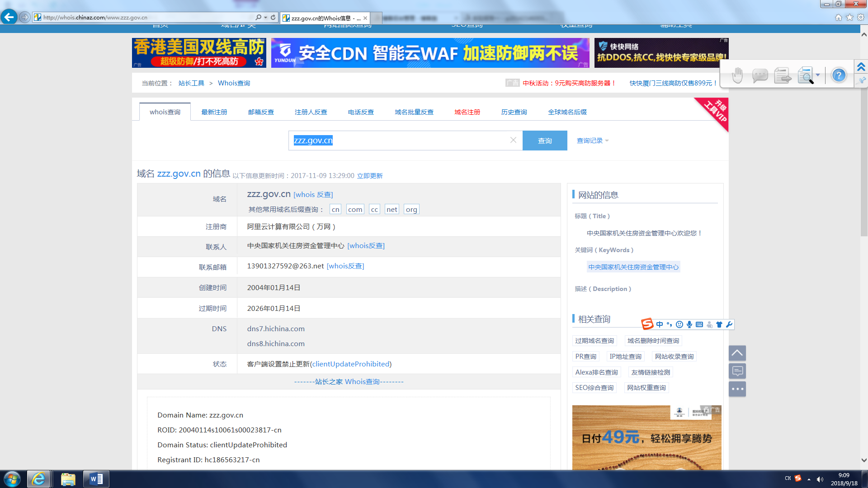868x488 pixels.
Task: Click the browser back arrow button
Action: 9,17
